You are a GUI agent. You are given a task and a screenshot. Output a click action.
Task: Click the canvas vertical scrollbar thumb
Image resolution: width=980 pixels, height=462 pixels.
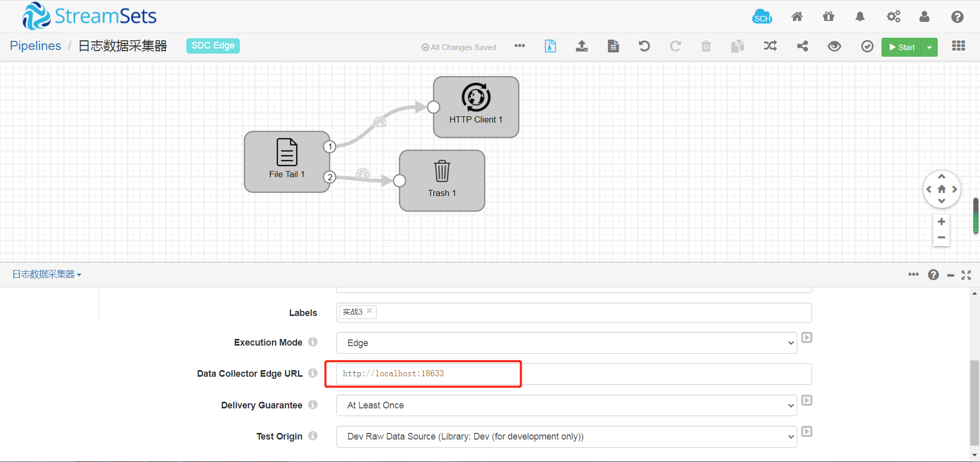coord(976,215)
